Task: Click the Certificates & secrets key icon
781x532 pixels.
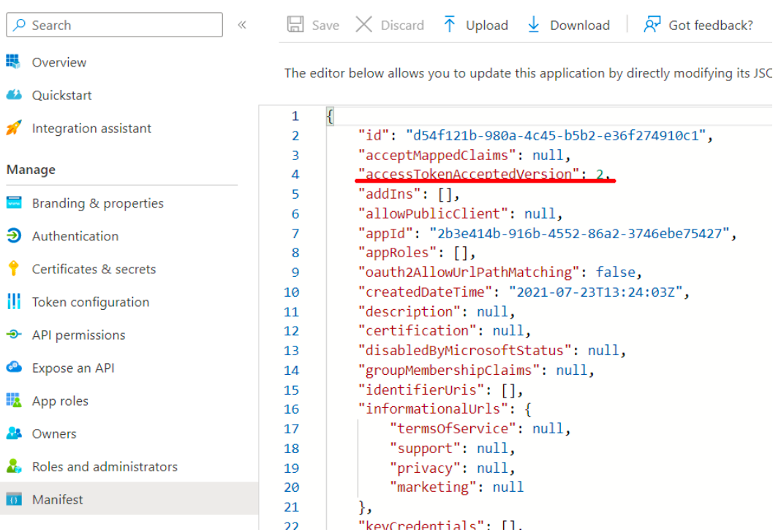Action: [x=13, y=267]
